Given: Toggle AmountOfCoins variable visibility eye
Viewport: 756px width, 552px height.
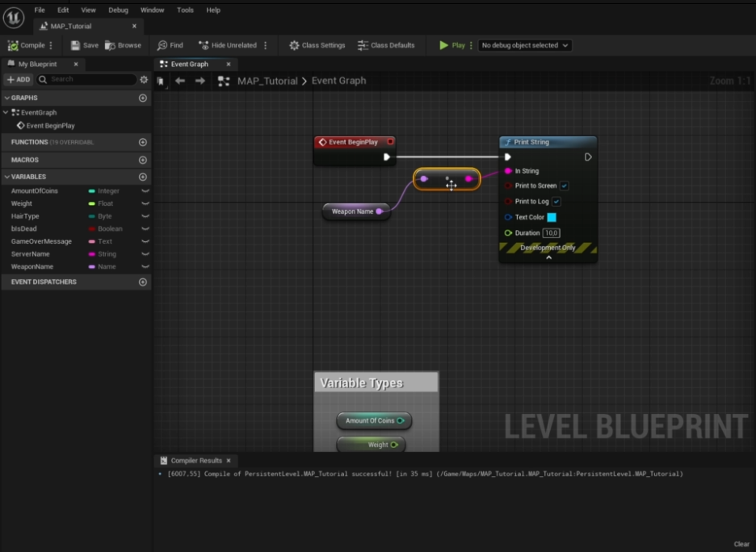Looking at the screenshot, I should click(145, 191).
